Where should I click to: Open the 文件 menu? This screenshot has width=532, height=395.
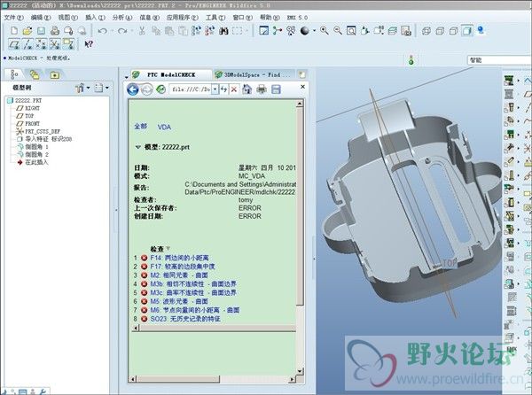pos(13,18)
